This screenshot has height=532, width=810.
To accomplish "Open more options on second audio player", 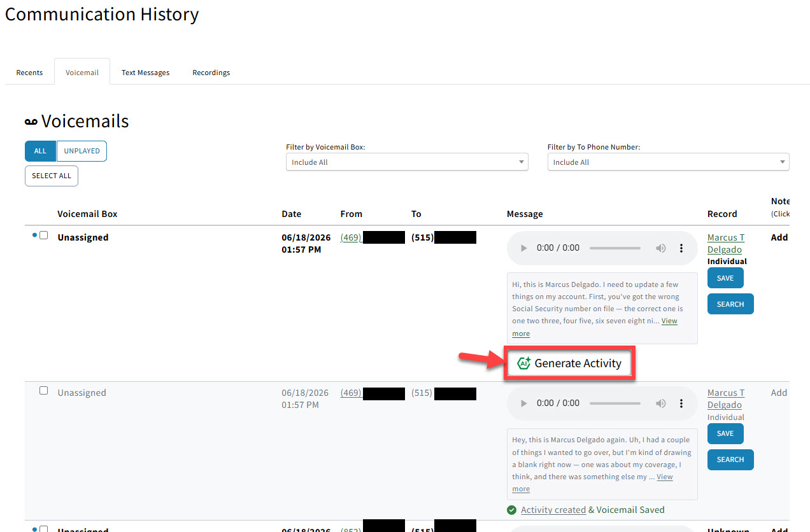I will [681, 403].
